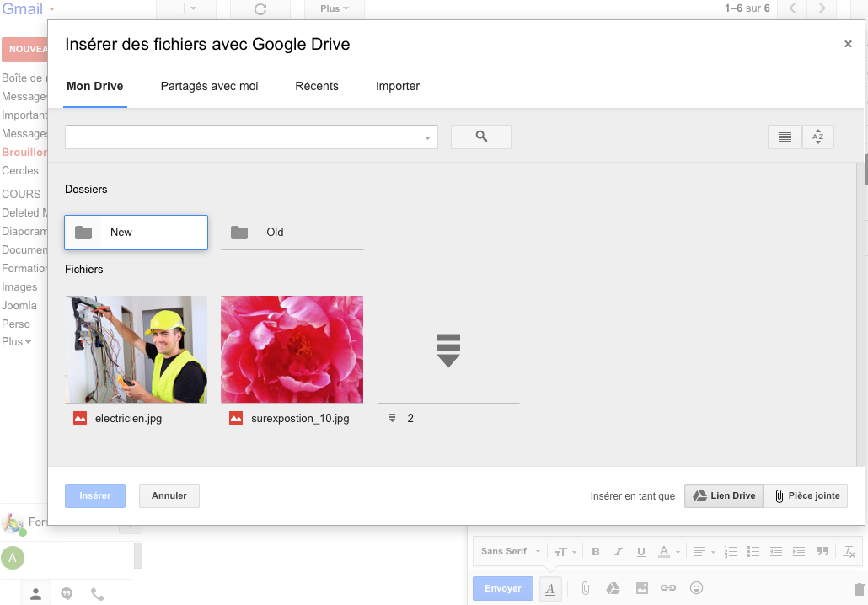Open the text color picker
This screenshot has width=868, height=605.
pyautogui.click(x=668, y=552)
